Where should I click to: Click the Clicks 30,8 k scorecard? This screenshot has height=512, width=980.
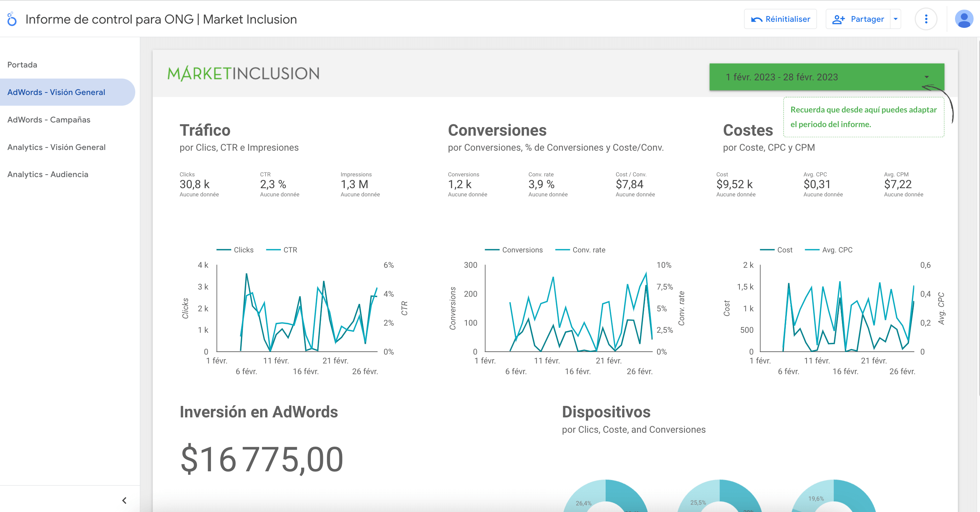click(199, 185)
